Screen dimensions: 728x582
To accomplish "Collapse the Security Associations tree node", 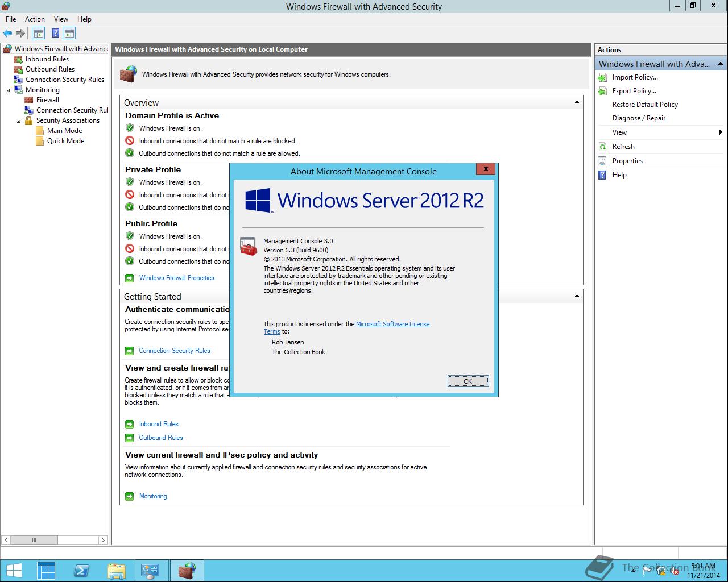I will 18,120.
